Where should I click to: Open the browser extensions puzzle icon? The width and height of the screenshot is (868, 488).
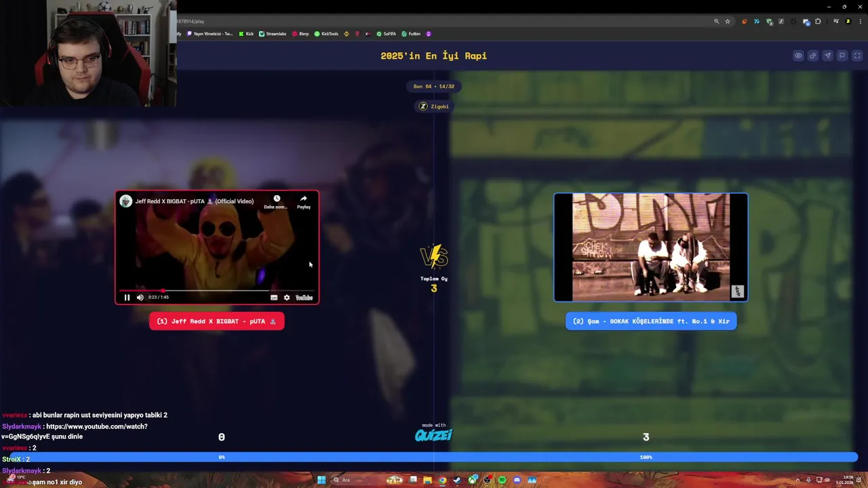point(818,21)
